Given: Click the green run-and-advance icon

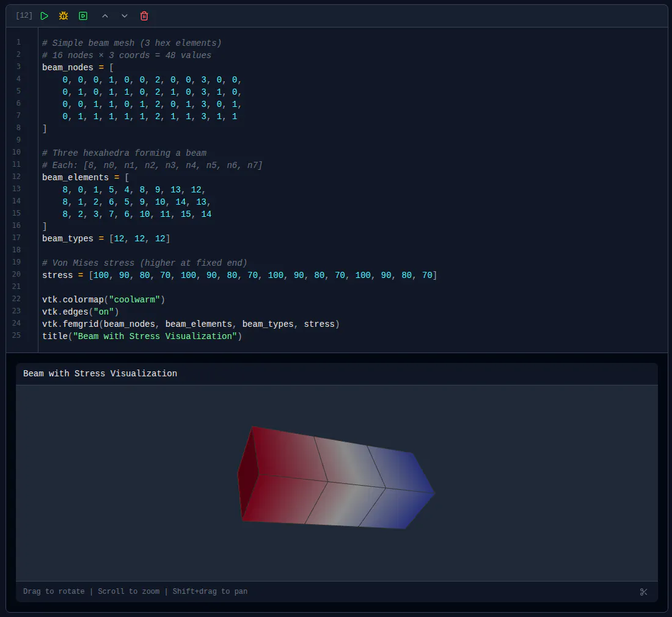Looking at the screenshot, I should click(x=83, y=16).
